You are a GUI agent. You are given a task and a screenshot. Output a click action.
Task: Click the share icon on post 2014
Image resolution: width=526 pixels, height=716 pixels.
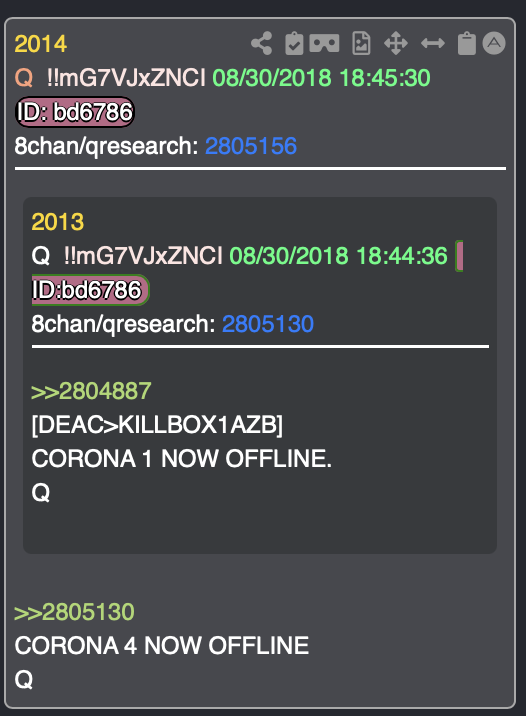(262, 43)
